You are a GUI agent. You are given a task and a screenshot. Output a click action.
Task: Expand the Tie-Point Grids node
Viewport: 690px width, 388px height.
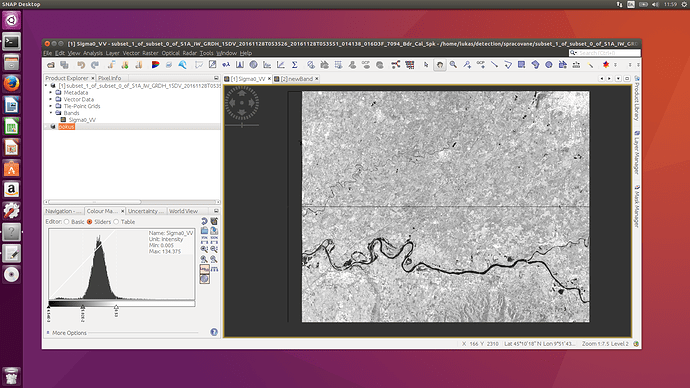pos(51,106)
